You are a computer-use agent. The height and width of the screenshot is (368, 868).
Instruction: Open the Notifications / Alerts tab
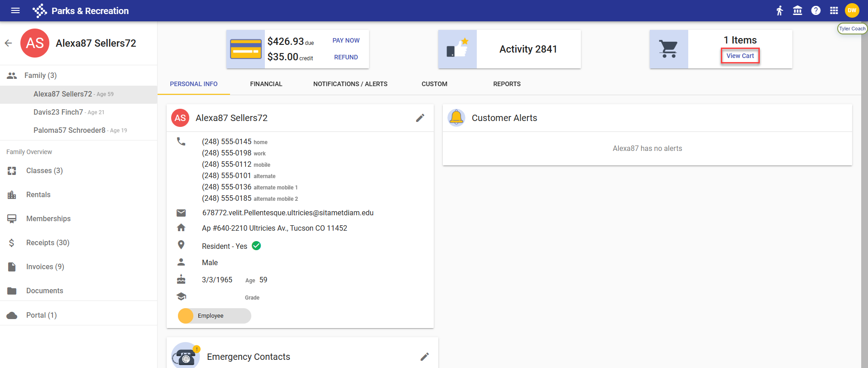click(x=350, y=84)
